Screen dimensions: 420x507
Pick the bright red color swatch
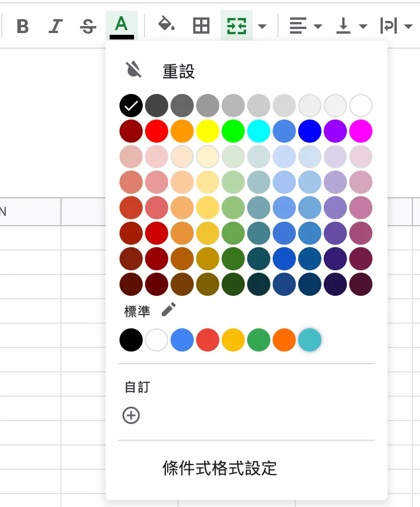(x=157, y=131)
